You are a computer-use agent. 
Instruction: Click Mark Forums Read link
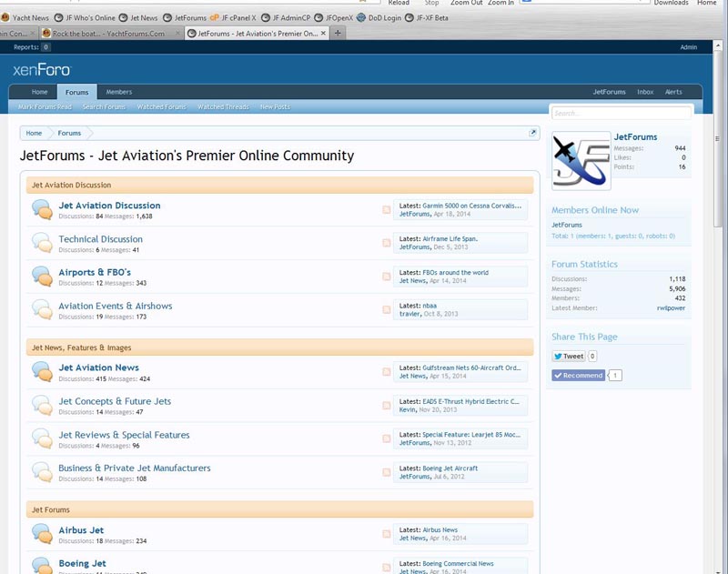tap(45, 106)
